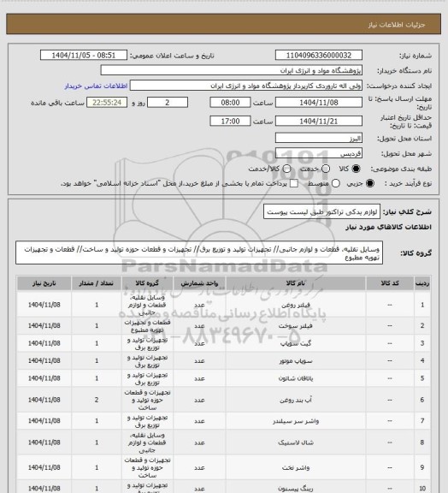
Task: Choose the متوسط purchase type radio
Action: pyautogui.click(x=335, y=183)
